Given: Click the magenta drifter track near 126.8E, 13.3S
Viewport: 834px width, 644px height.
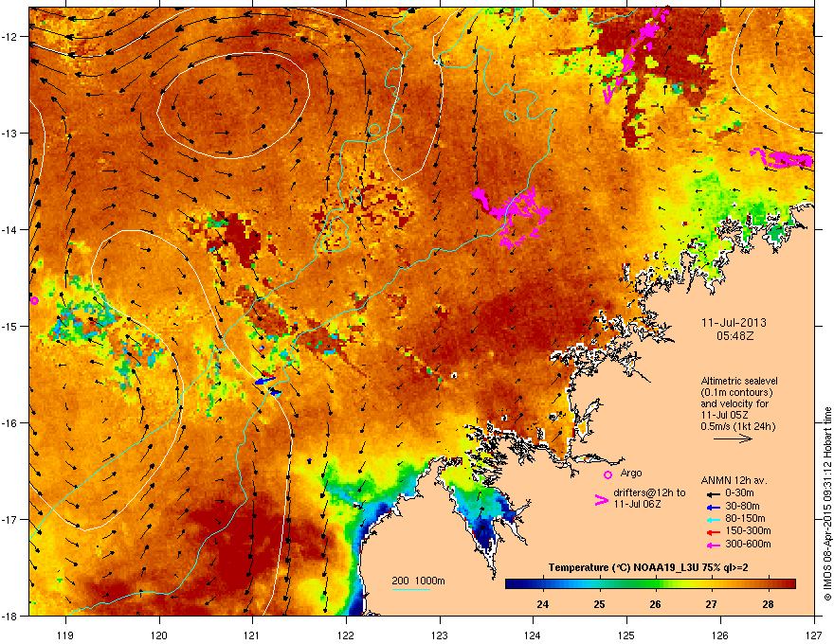Looking at the screenshot, I should tap(782, 158).
